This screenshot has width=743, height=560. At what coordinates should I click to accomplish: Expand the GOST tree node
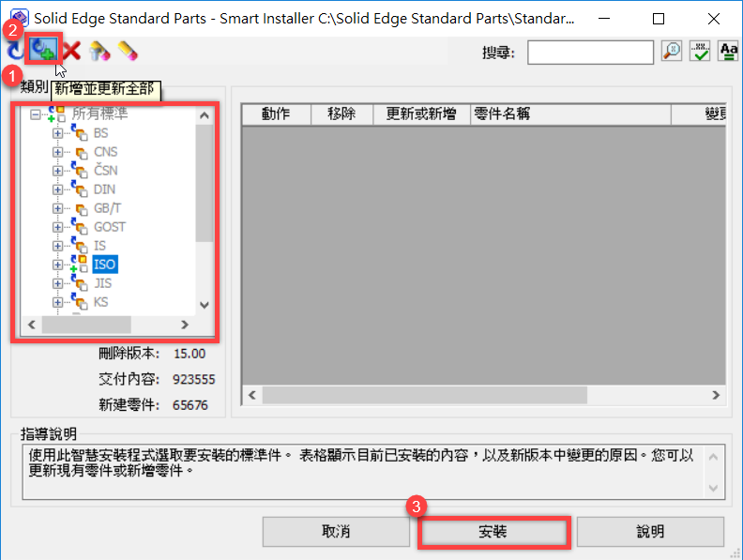point(57,227)
